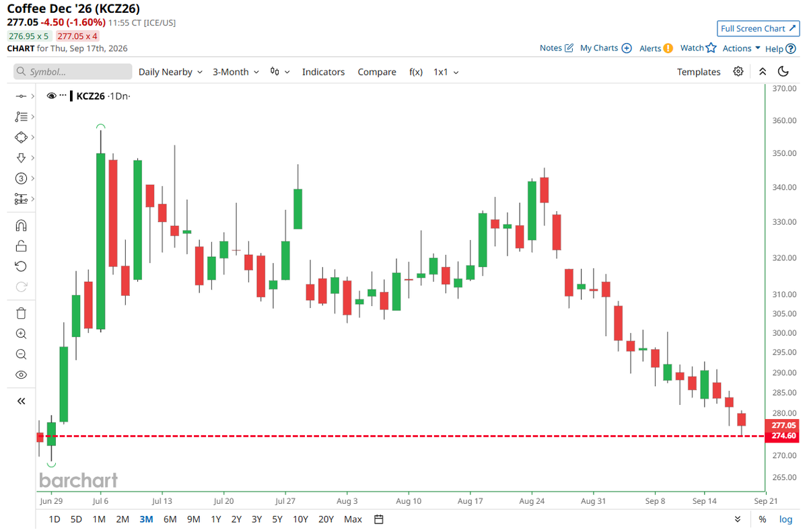Open KCZ26 series options ellipsis
807x532 pixels.
coord(63,96)
